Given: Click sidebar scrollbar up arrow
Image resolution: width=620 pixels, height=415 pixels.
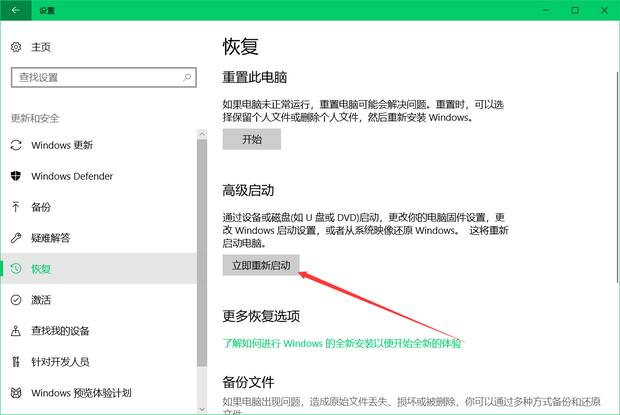Looking at the screenshot, I should tap(202, 134).
